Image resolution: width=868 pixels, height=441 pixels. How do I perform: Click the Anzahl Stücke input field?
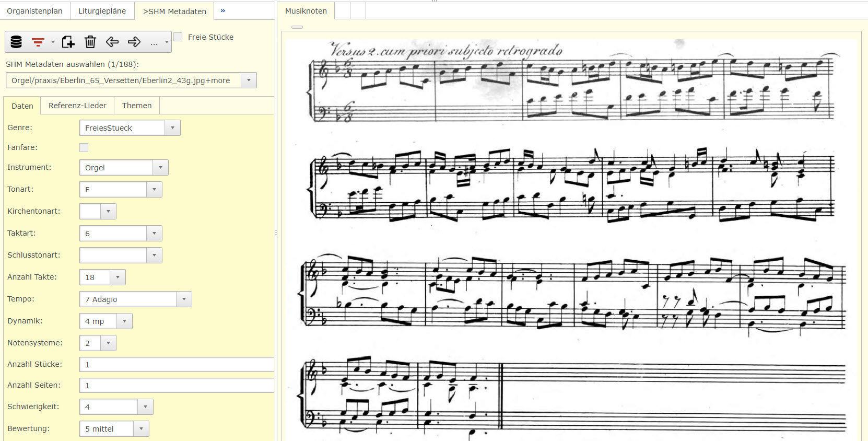pyautogui.click(x=177, y=365)
